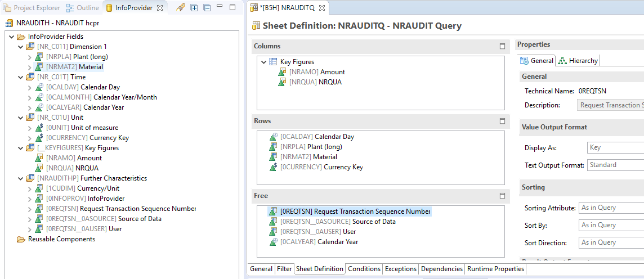Viewport: 644px width, 279px height.
Task: Select the General properties tab
Action: point(536,61)
